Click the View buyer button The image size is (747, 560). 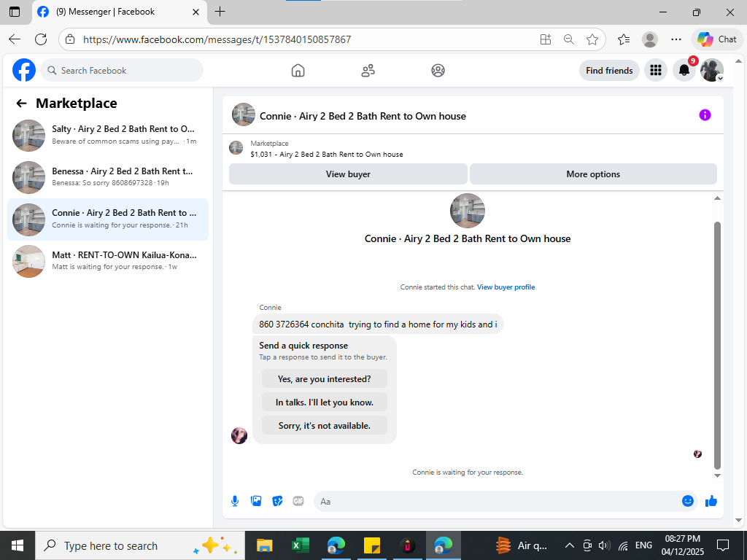coord(348,174)
